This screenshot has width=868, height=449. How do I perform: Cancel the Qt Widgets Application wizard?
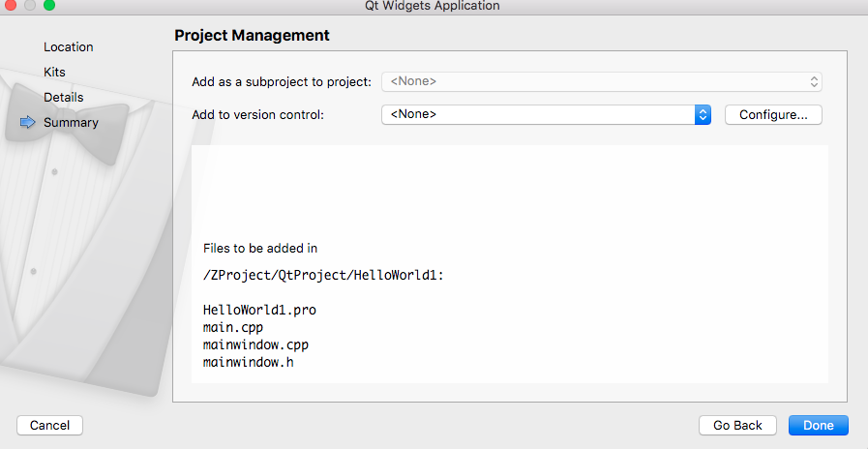49,425
